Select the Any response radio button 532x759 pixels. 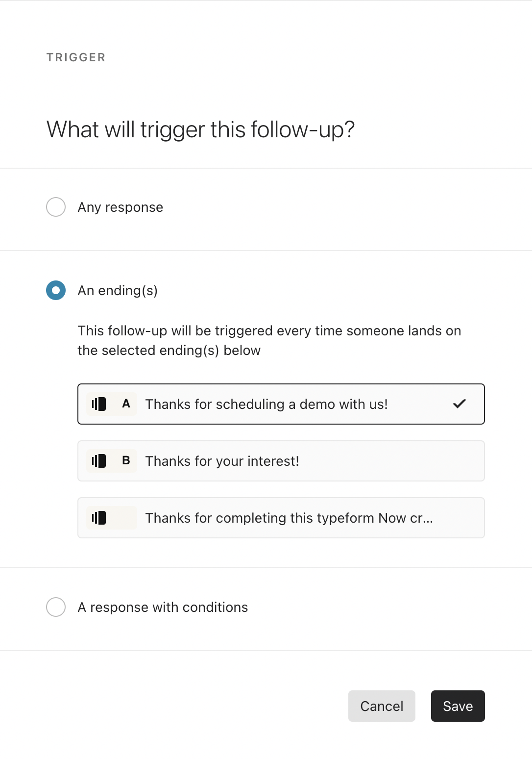(x=56, y=207)
